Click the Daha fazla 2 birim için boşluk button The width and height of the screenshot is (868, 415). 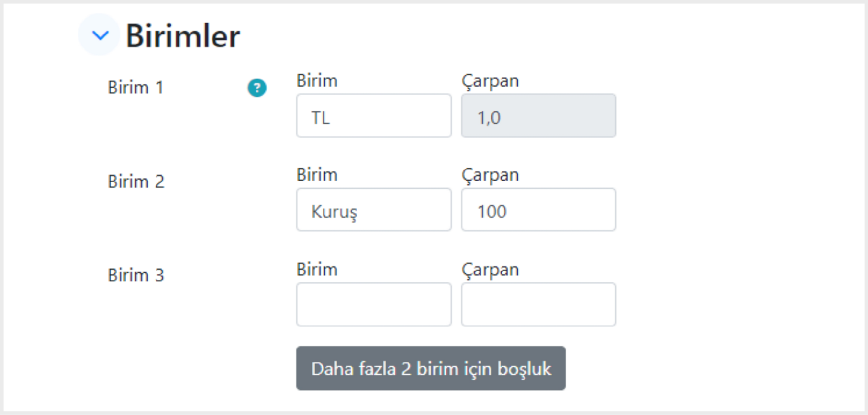431,368
